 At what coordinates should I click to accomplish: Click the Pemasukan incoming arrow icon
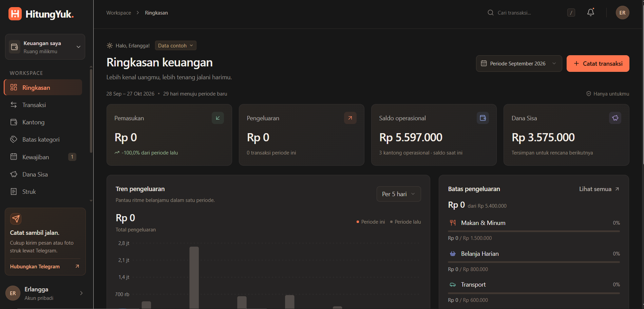(218, 118)
